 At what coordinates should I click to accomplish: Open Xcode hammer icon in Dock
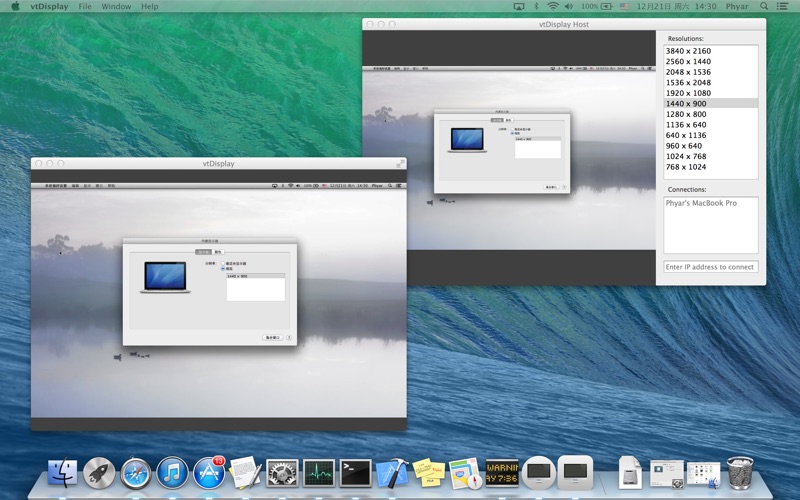392,473
